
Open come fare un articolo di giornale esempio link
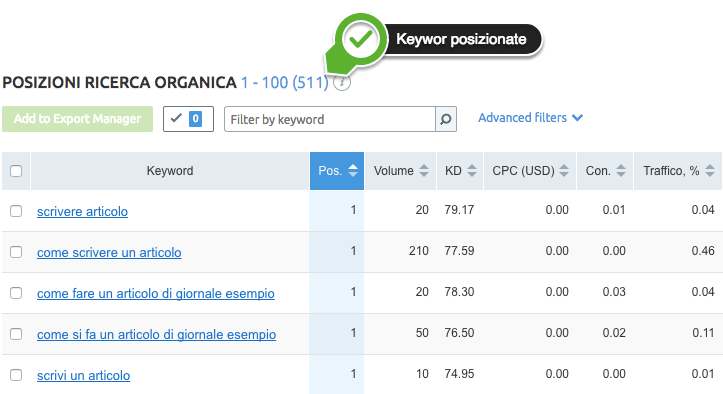coord(156,293)
